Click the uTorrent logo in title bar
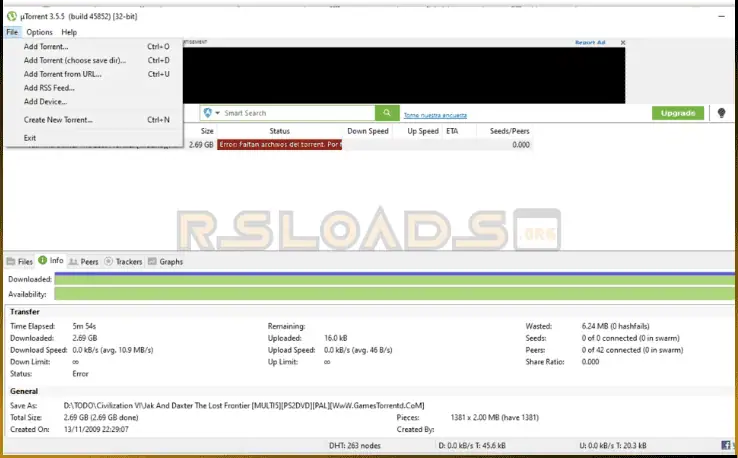Viewport: 738px width, 458px height. (11, 15)
